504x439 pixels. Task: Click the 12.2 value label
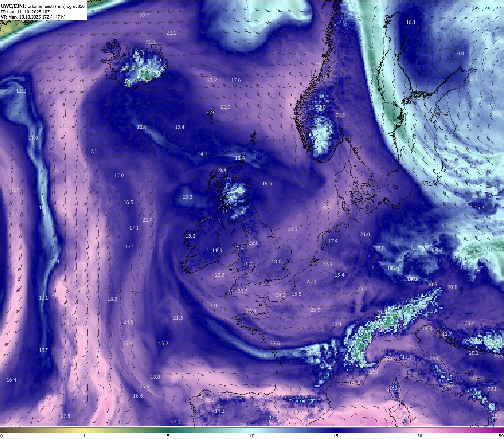point(21,91)
